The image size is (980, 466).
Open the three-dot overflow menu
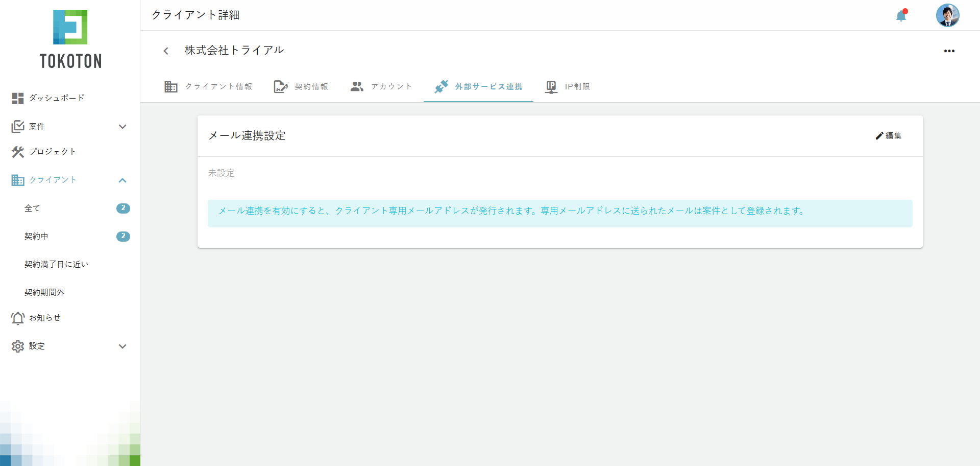950,51
